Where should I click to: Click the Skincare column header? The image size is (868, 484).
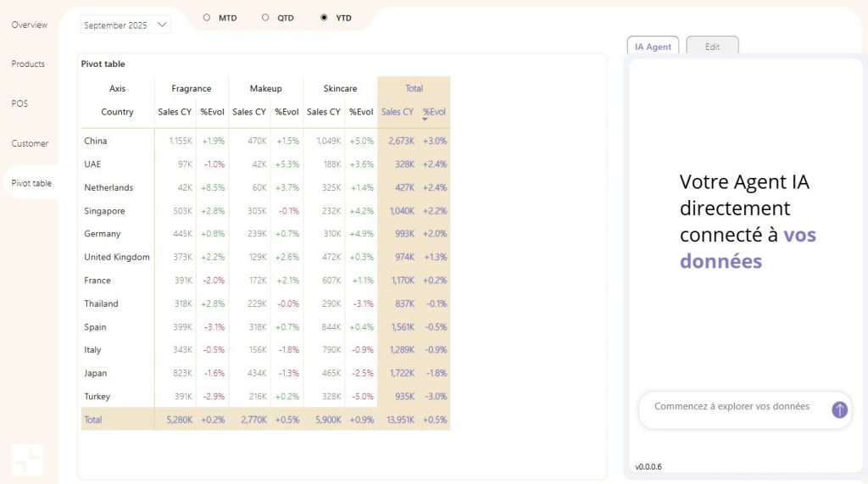click(x=340, y=89)
